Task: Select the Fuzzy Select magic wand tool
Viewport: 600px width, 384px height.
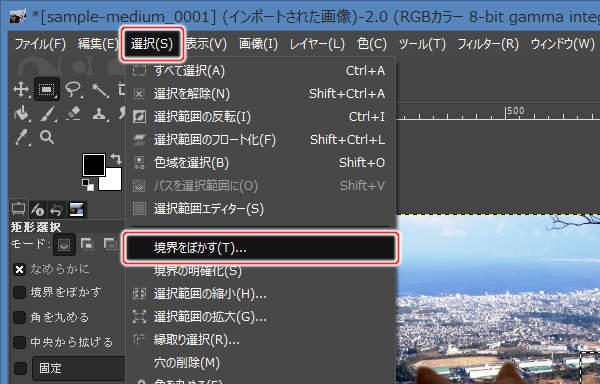Action: [100, 90]
